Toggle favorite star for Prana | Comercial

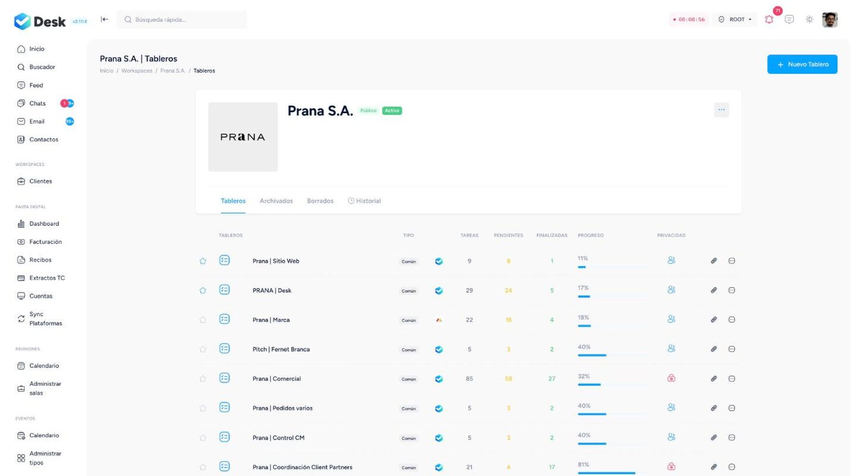203,378
